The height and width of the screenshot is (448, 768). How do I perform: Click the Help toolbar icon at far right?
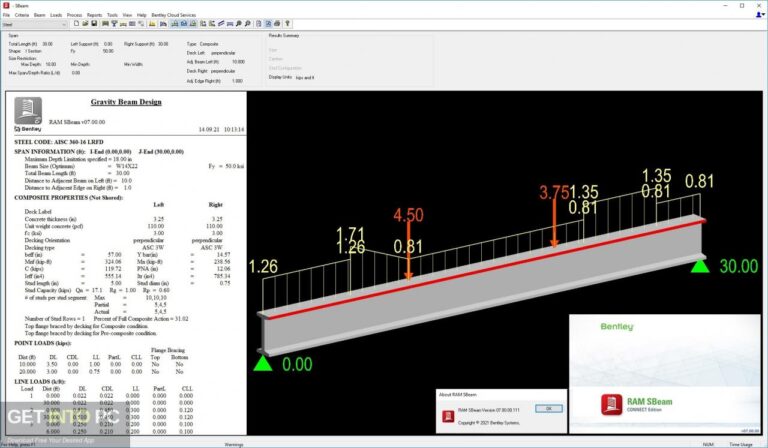288,24
